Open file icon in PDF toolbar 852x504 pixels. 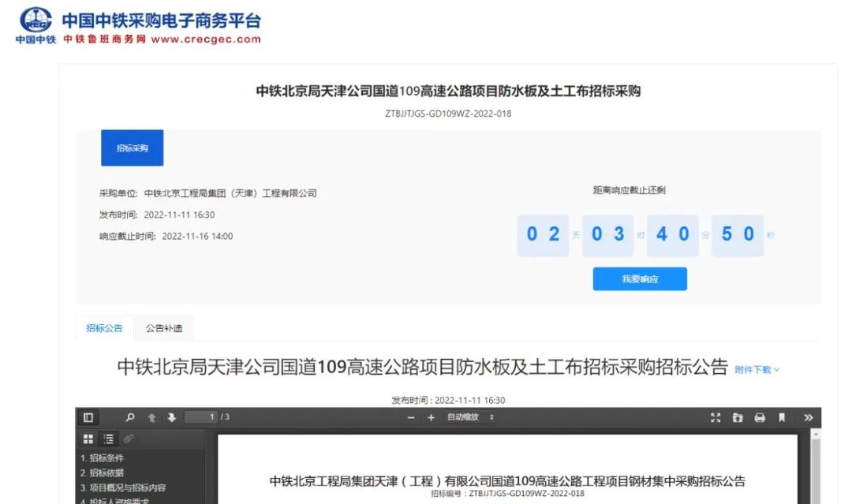tap(738, 417)
